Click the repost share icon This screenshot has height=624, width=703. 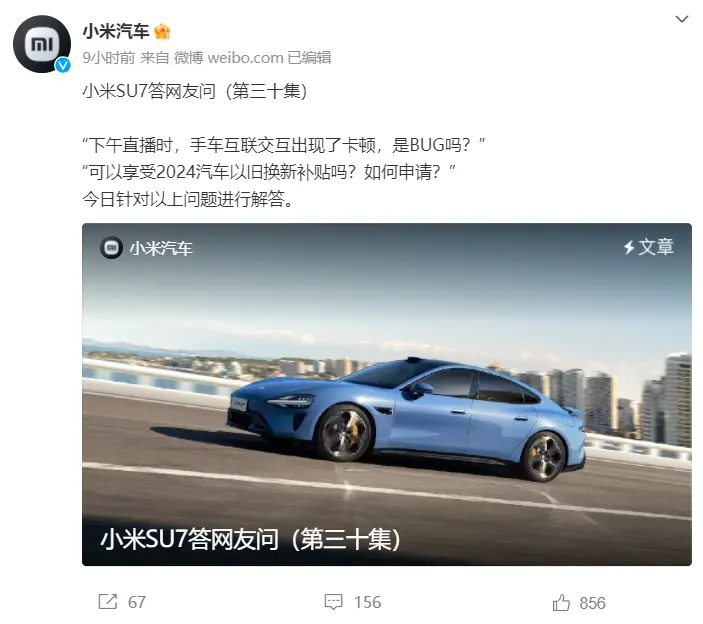[x=108, y=602]
